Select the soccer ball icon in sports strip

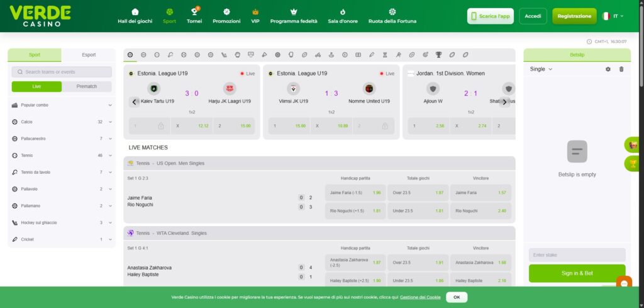tap(130, 55)
